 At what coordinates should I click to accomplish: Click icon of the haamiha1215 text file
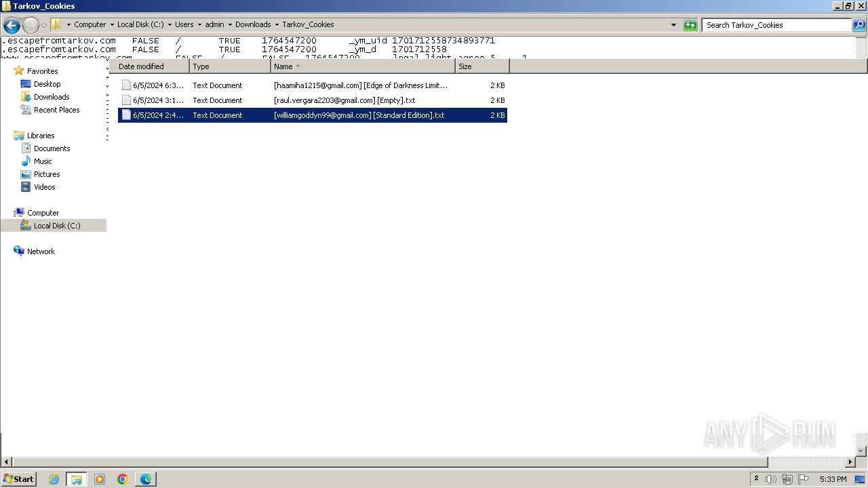point(125,85)
